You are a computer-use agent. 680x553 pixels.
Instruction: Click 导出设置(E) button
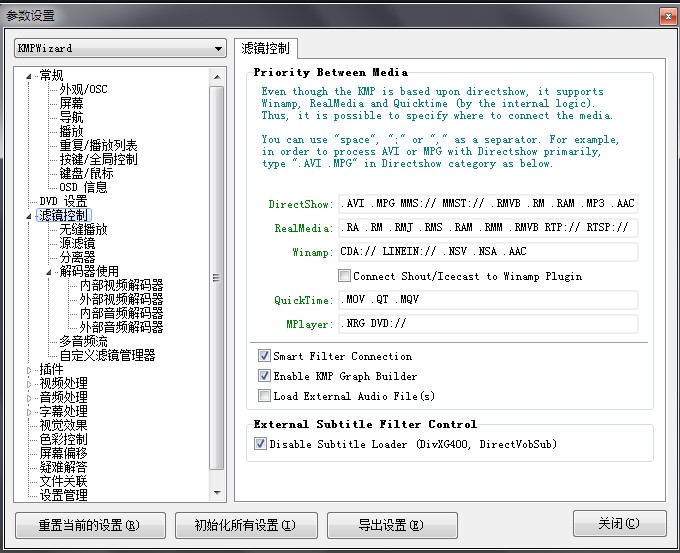tap(392, 525)
